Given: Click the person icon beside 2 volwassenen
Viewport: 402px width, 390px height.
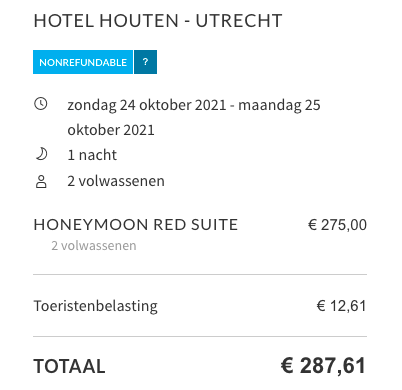Looking at the screenshot, I should click(41, 182).
